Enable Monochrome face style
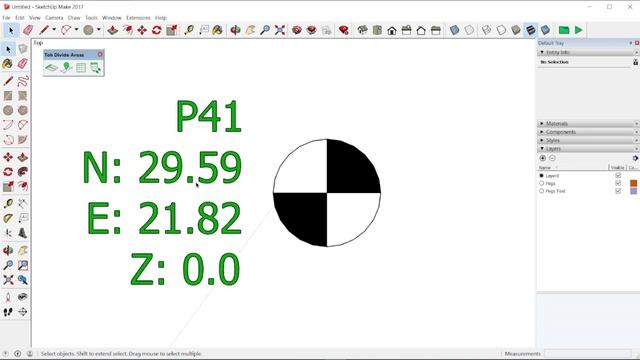 point(545,30)
